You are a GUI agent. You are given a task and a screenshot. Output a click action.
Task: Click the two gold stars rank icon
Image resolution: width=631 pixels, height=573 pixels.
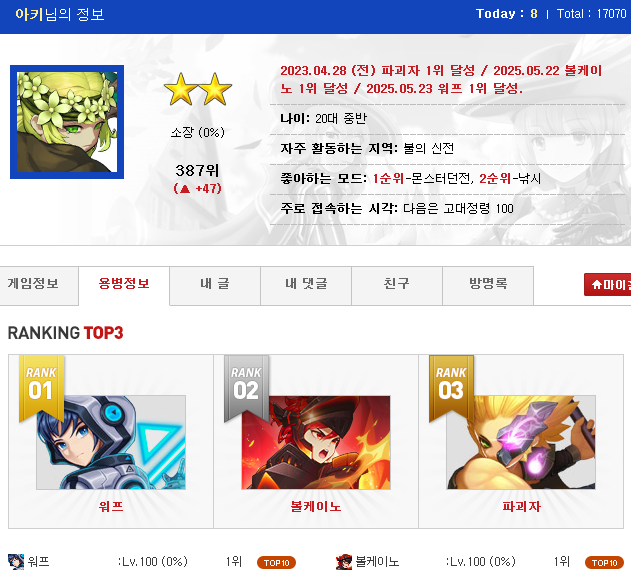point(198,89)
